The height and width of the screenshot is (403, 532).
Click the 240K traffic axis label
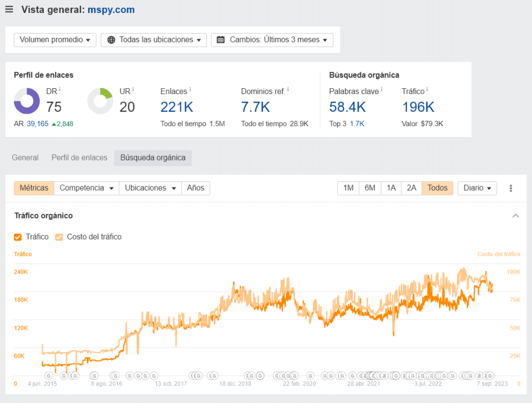(21, 272)
